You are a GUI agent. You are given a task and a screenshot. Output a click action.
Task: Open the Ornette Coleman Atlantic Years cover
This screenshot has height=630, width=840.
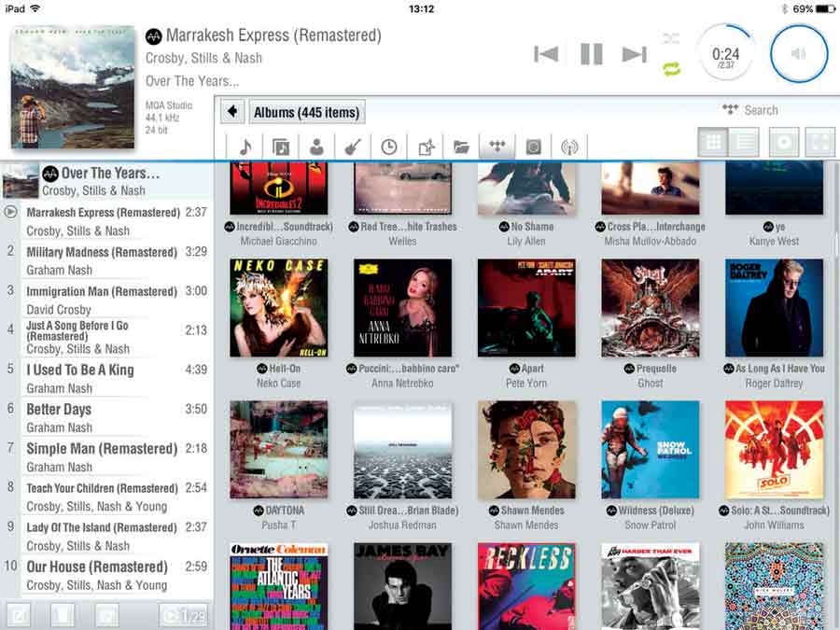coord(278,586)
